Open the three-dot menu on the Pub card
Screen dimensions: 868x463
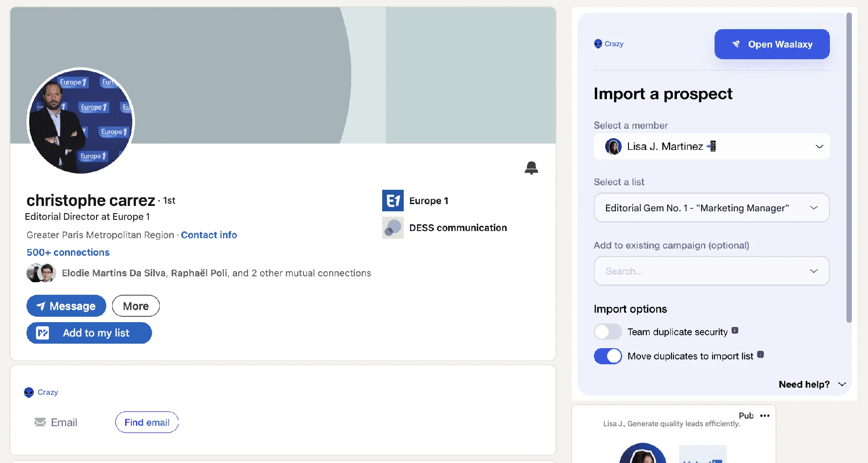point(765,415)
